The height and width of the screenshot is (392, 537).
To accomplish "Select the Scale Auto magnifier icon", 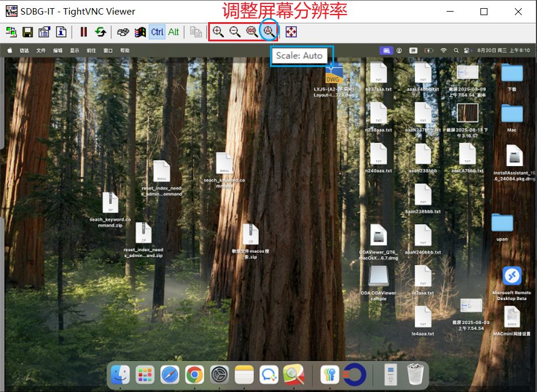I will tap(268, 32).
